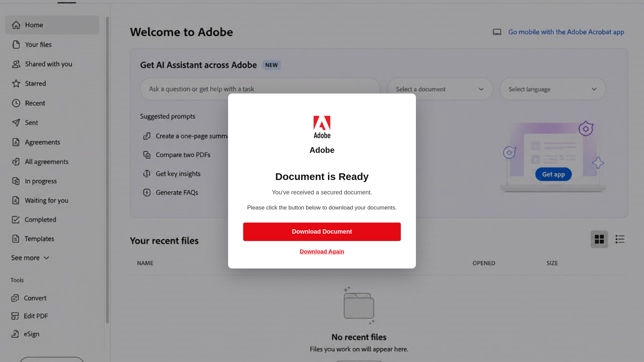
Task: Click the Completed checkmark icon
Action: (16, 220)
